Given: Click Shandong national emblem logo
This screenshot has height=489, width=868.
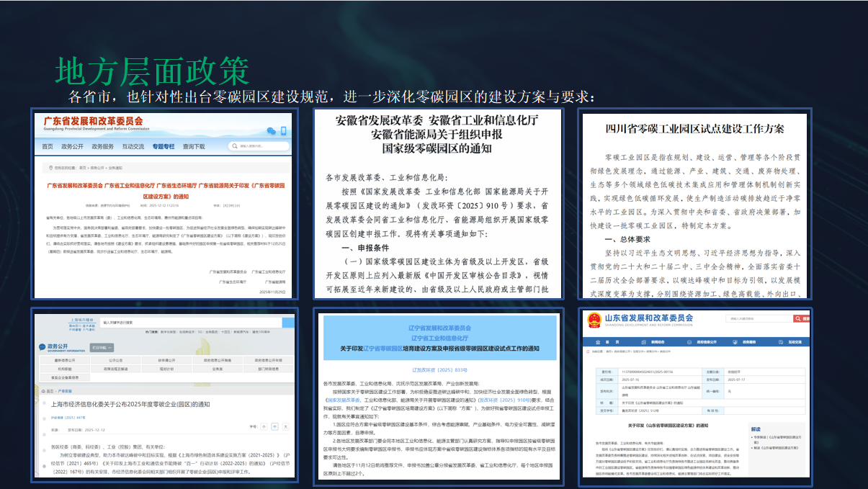Looking at the screenshot, I should click(x=594, y=320).
